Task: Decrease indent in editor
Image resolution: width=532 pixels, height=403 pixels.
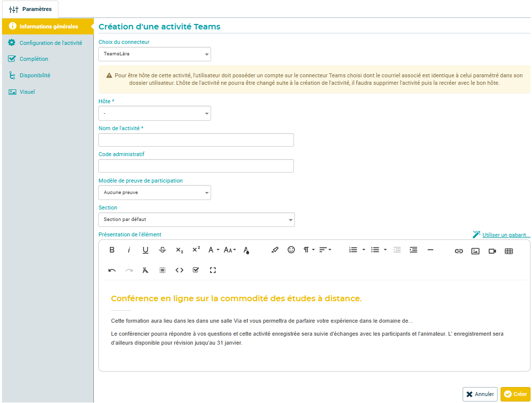Action: (397, 250)
